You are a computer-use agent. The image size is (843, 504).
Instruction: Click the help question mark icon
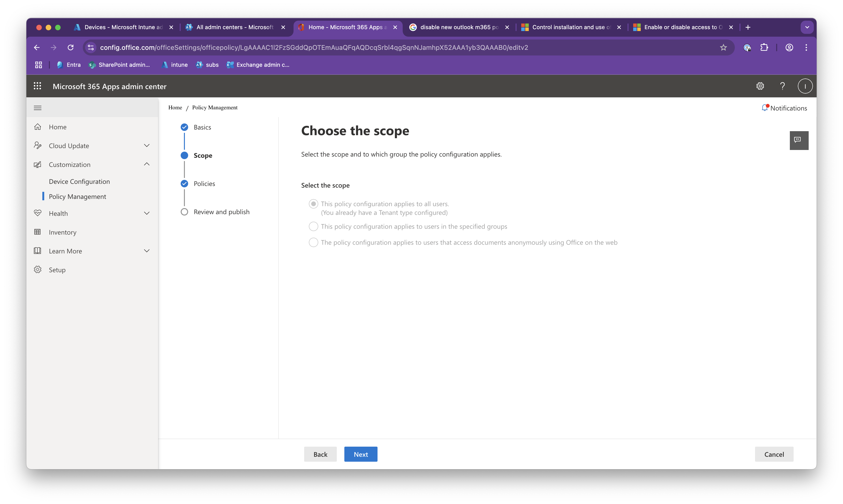pyautogui.click(x=782, y=86)
